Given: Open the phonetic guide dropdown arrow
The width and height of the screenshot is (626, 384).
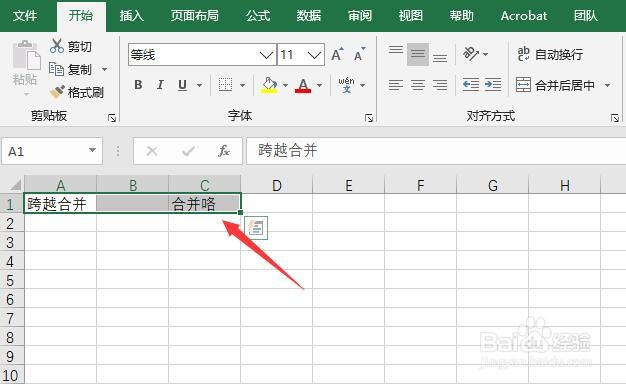Looking at the screenshot, I should click(363, 85).
